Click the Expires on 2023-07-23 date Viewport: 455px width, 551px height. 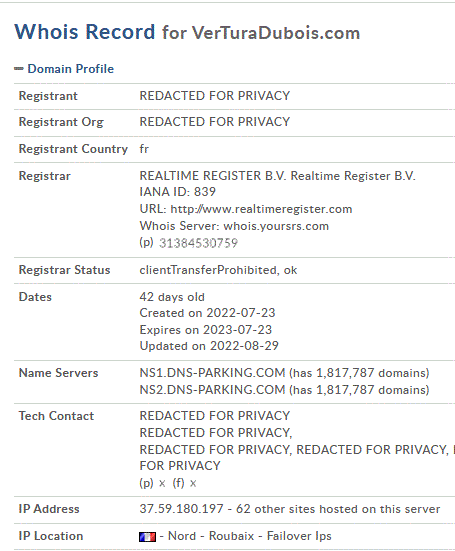[206, 330]
